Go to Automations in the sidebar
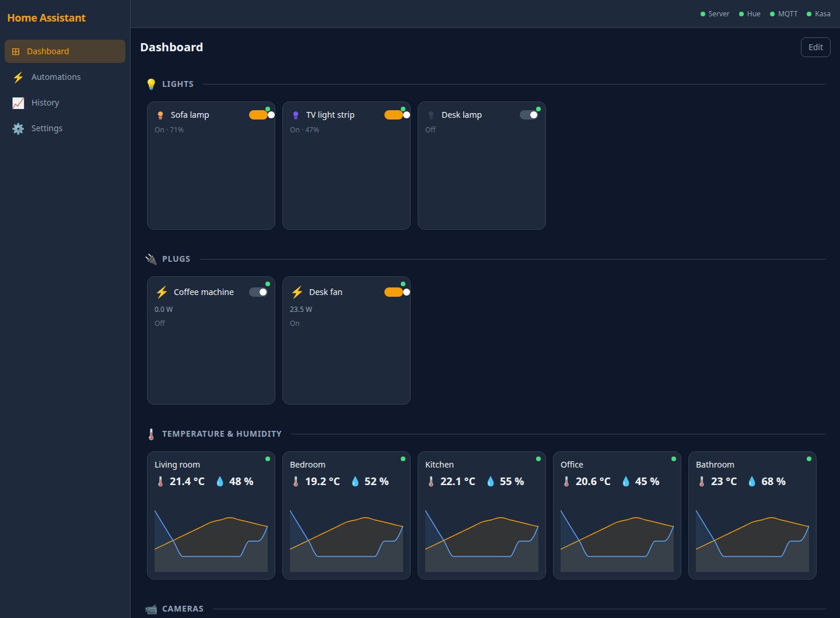 pos(65,77)
